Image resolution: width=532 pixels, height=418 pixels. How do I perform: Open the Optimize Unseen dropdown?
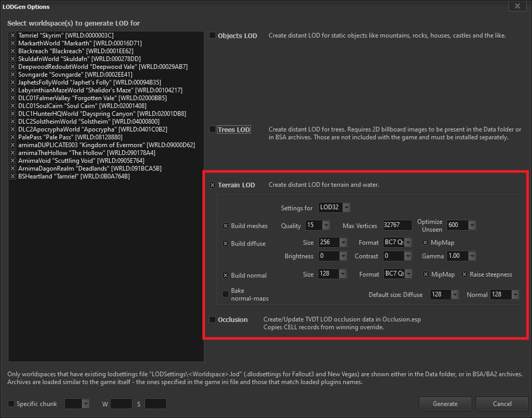click(461, 225)
